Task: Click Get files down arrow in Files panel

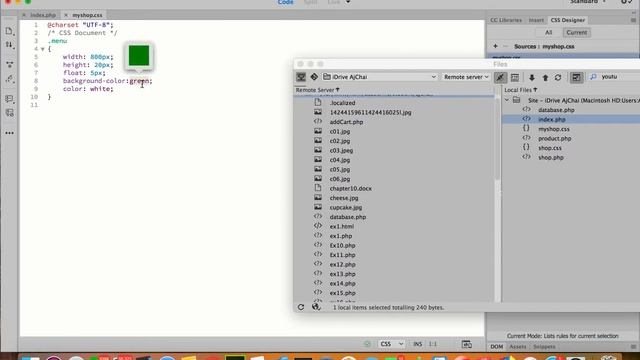Action: click(531, 77)
